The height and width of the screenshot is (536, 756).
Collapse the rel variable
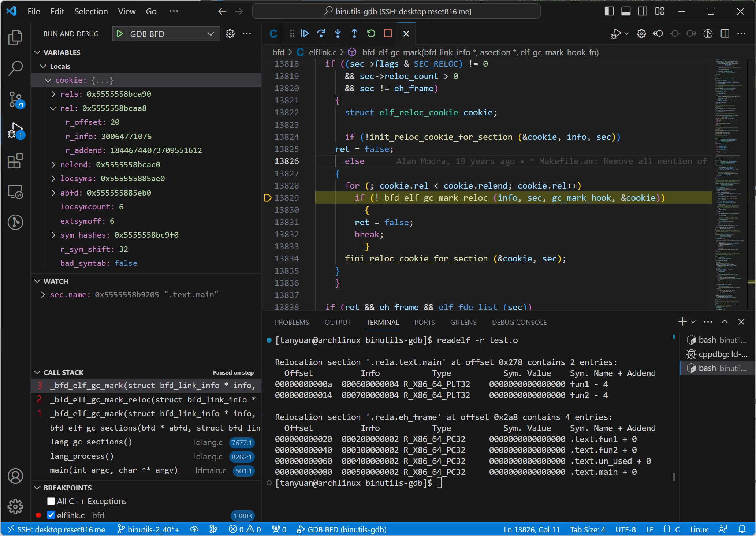click(x=53, y=108)
